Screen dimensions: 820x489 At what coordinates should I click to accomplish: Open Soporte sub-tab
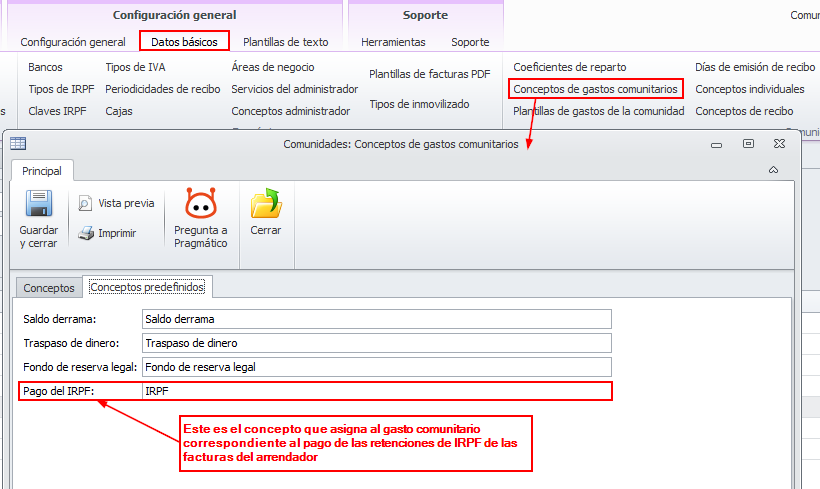[470, 42]
